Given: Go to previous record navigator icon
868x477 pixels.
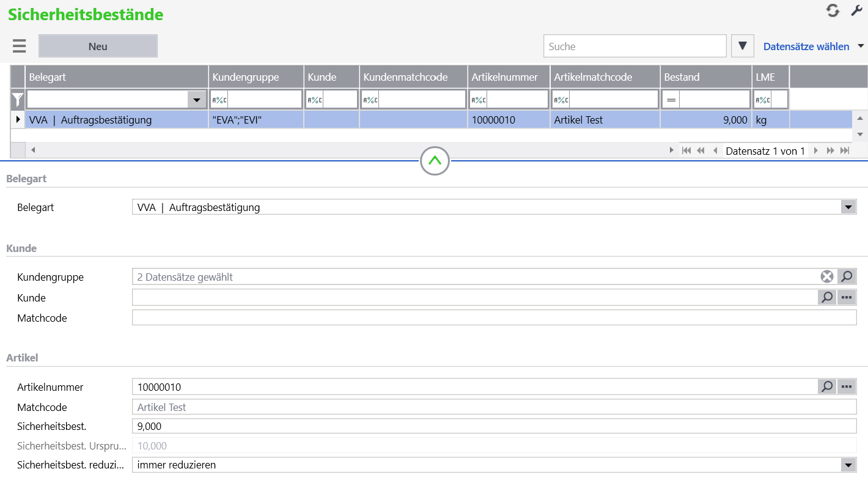Looking at the screenshot, I should (715, 150).
